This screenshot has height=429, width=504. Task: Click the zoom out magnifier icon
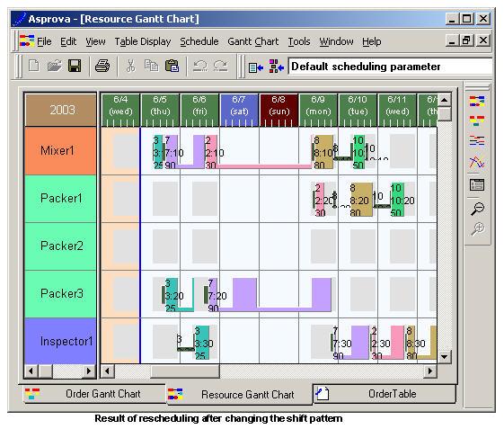click(478, 209)
